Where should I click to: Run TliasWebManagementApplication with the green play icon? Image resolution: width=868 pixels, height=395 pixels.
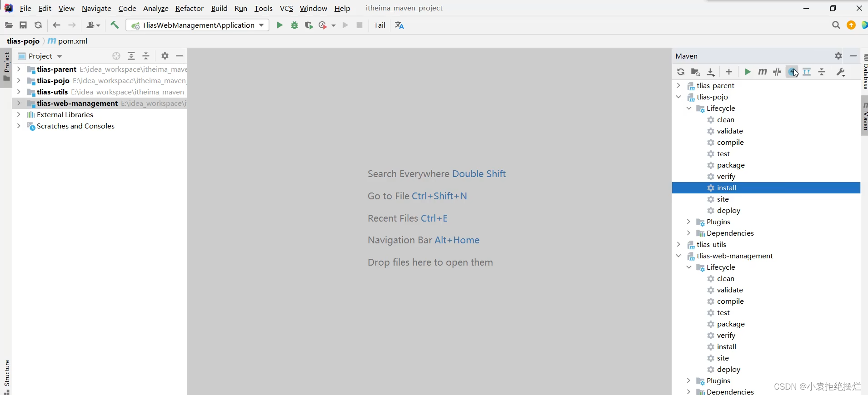(x=279, y=25)
